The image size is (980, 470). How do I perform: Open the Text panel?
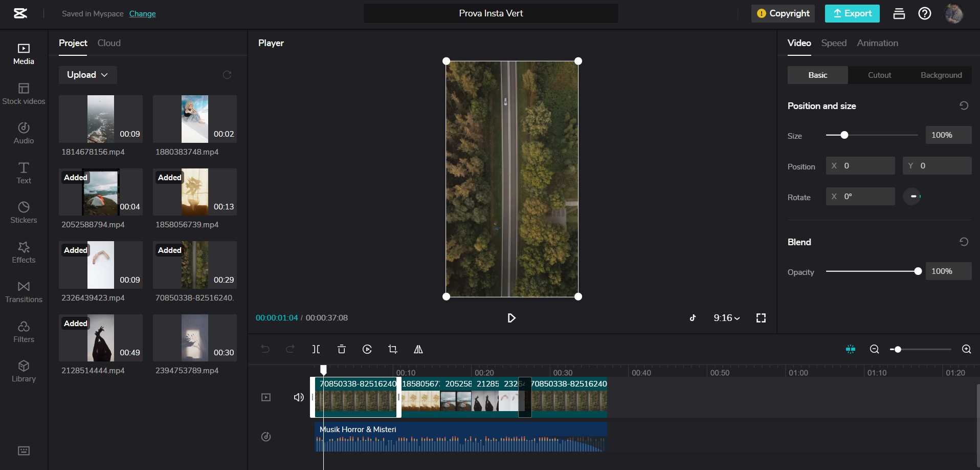tap(24, 174)
